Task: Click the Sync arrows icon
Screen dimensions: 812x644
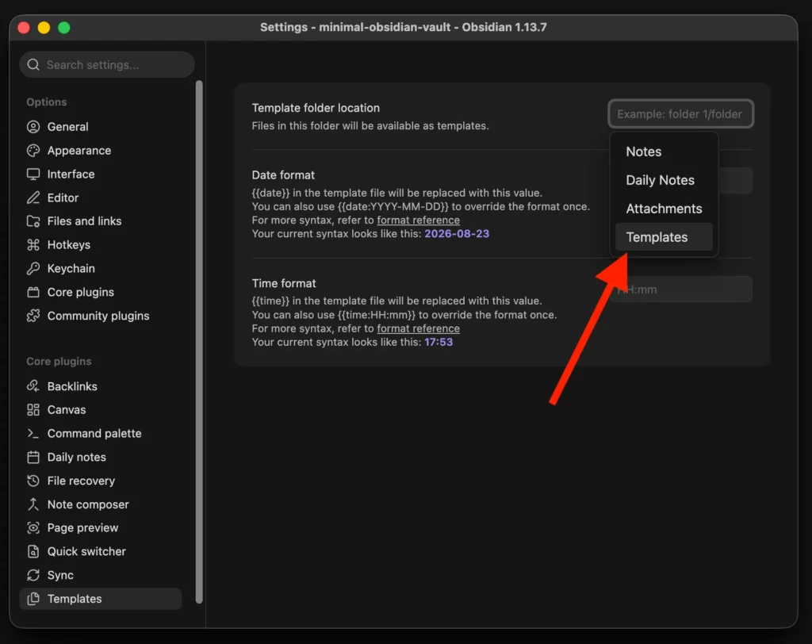Action: (33, 575)
